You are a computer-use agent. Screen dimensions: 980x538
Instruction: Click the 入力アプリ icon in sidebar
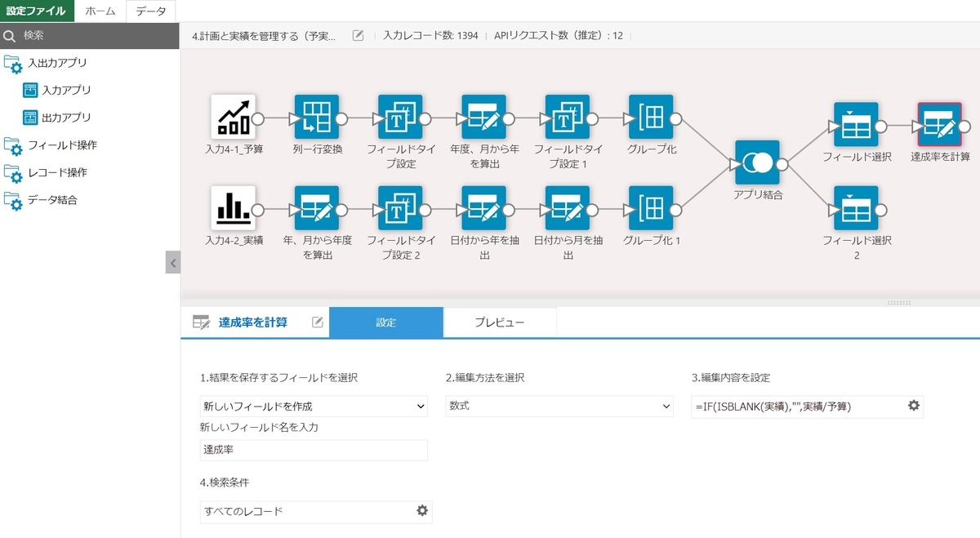(30, 90)
